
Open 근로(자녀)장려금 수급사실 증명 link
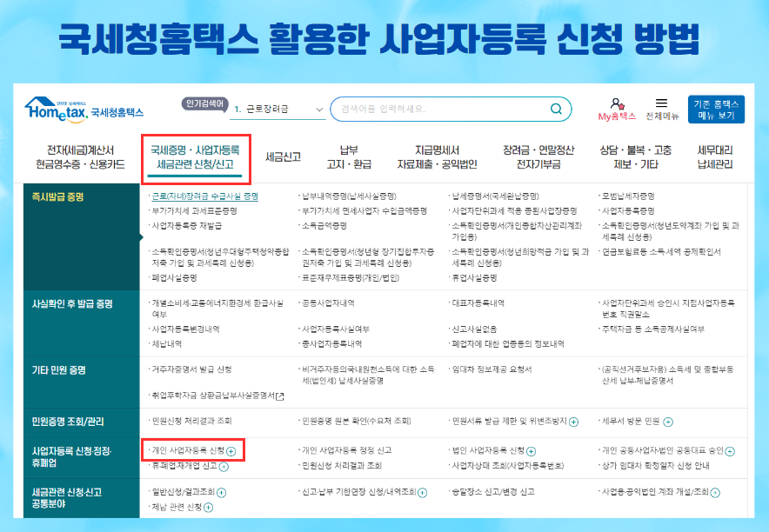(205, 196)
